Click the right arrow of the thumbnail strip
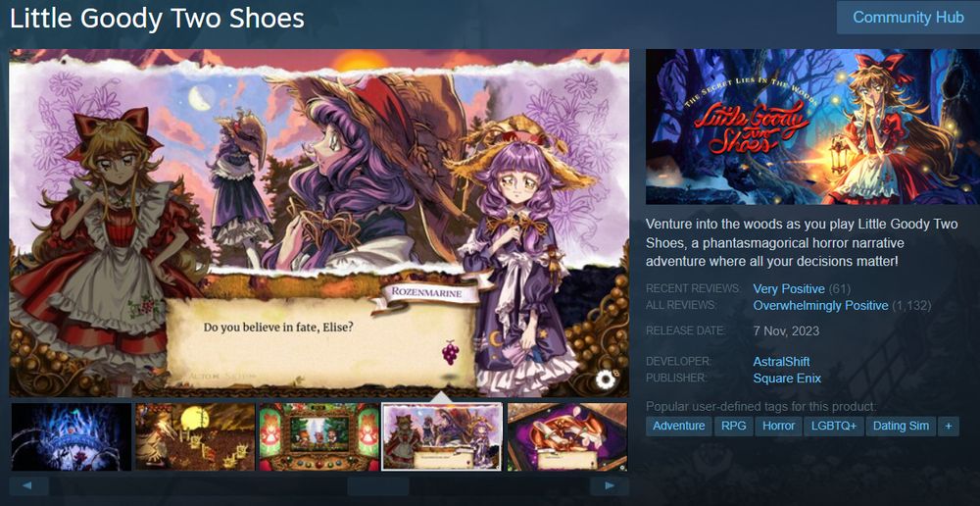This screenshot has width=980, height=506. pos(610,486)
